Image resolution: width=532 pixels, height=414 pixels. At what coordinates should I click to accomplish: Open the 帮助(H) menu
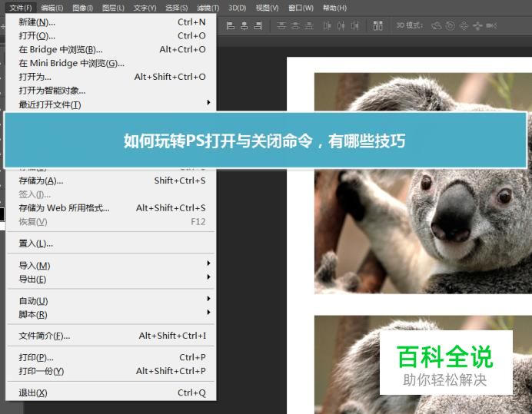coord(334,8)
